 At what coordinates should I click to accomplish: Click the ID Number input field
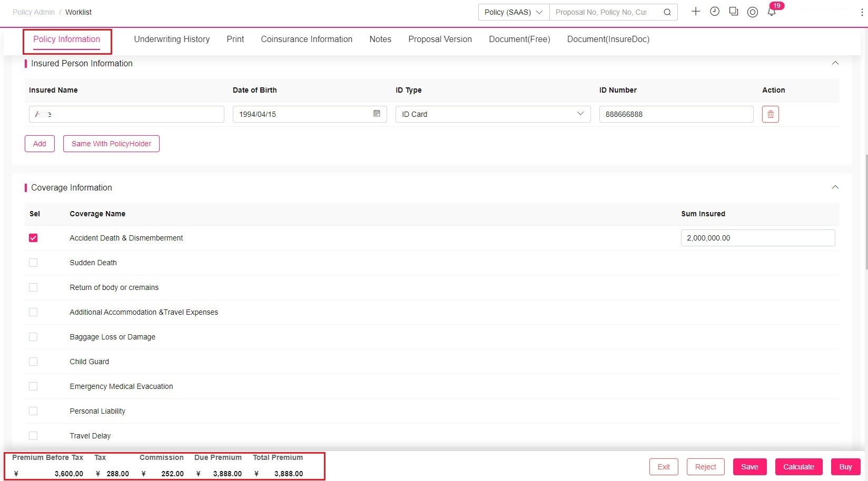(x=676, y=114)
